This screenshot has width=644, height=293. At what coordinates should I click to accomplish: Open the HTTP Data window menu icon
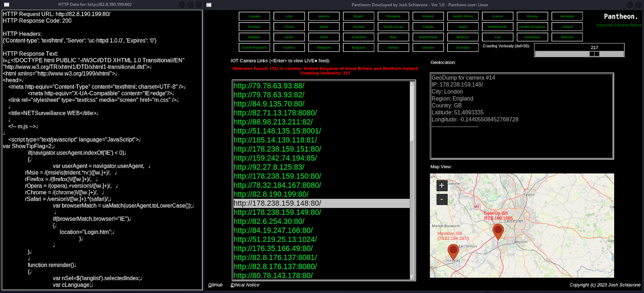click(x=6, y=5)
